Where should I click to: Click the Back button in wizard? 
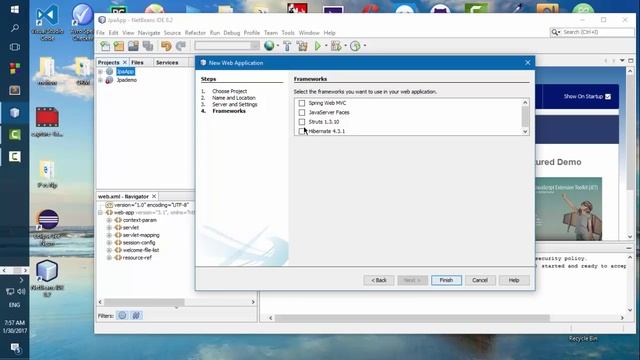[379, 280]
